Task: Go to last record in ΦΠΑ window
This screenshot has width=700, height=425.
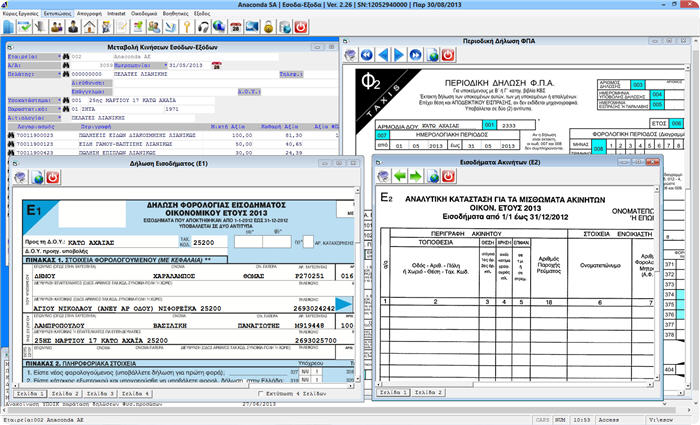Action: point(416,55)
